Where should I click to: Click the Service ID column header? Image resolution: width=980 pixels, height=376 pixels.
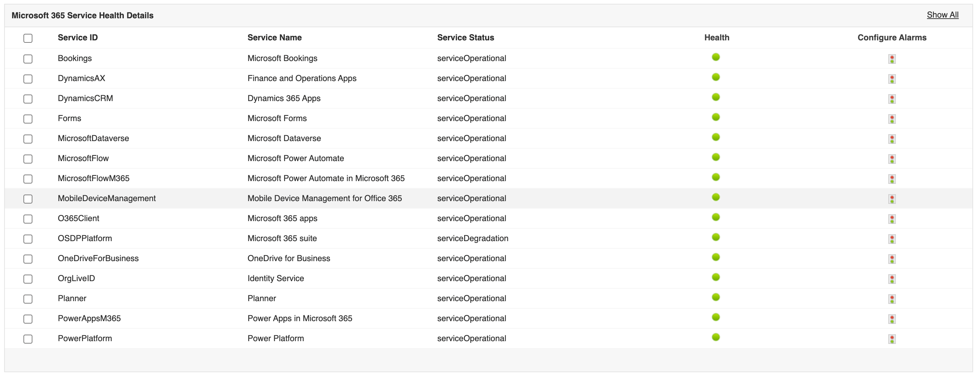pos(78,37)
